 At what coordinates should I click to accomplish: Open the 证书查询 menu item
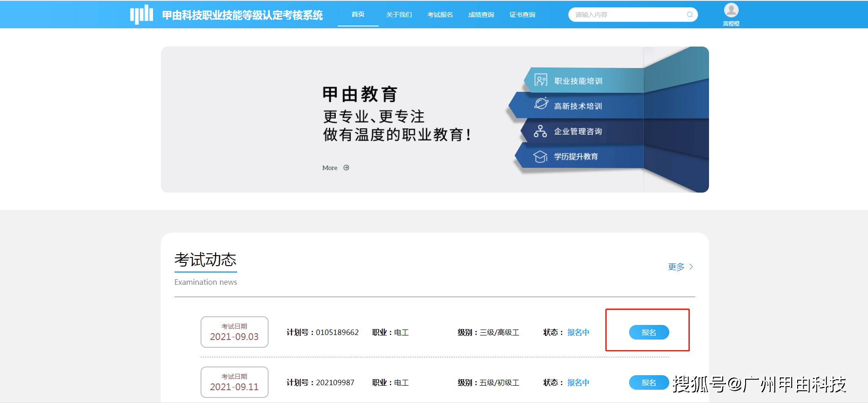coord(522,15)
